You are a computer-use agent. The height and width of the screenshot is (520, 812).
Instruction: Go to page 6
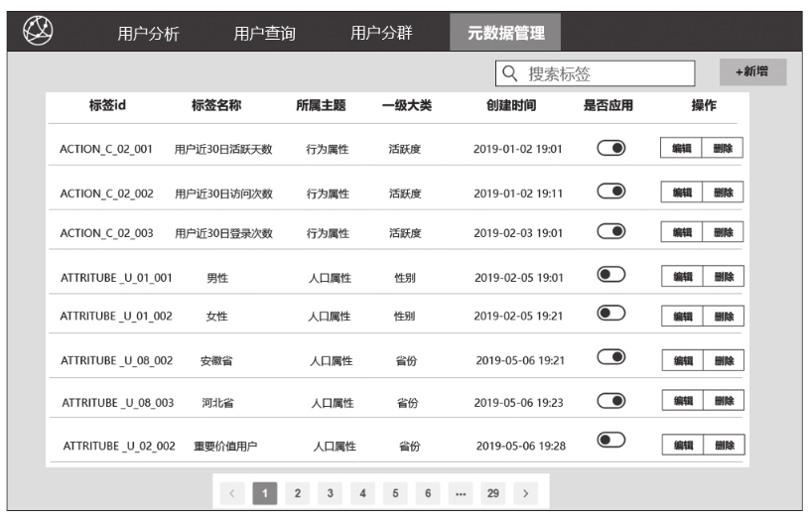point(428,493)
